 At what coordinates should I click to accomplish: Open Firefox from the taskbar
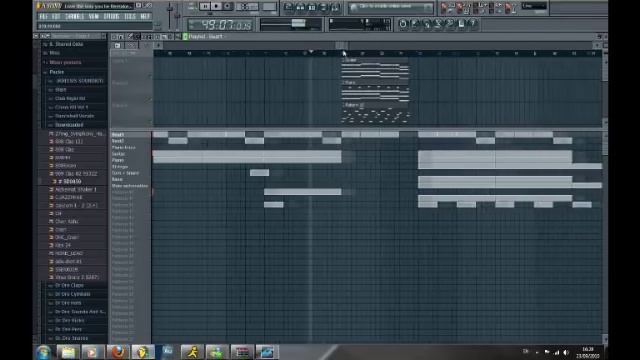pos(118,352)
